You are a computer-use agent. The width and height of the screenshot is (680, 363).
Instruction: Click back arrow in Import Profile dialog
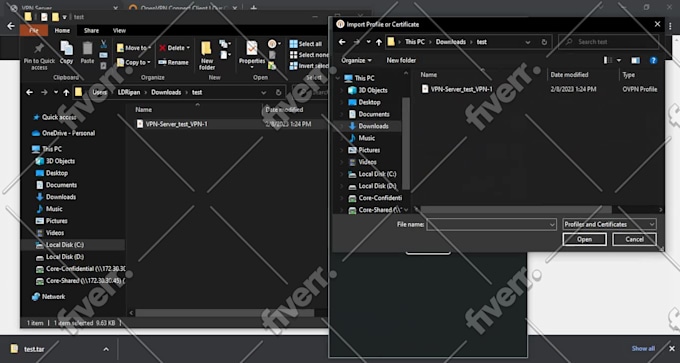(x=342, y=42)
